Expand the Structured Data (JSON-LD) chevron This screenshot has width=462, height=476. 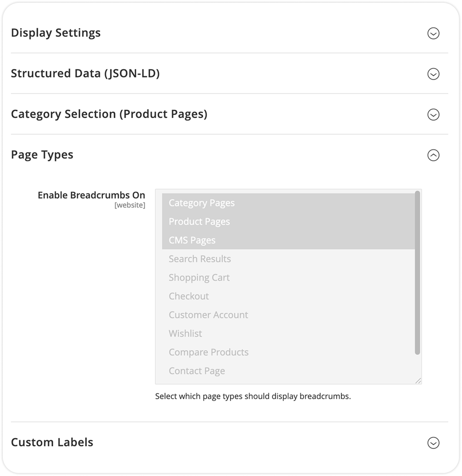(x=433, y=74)
